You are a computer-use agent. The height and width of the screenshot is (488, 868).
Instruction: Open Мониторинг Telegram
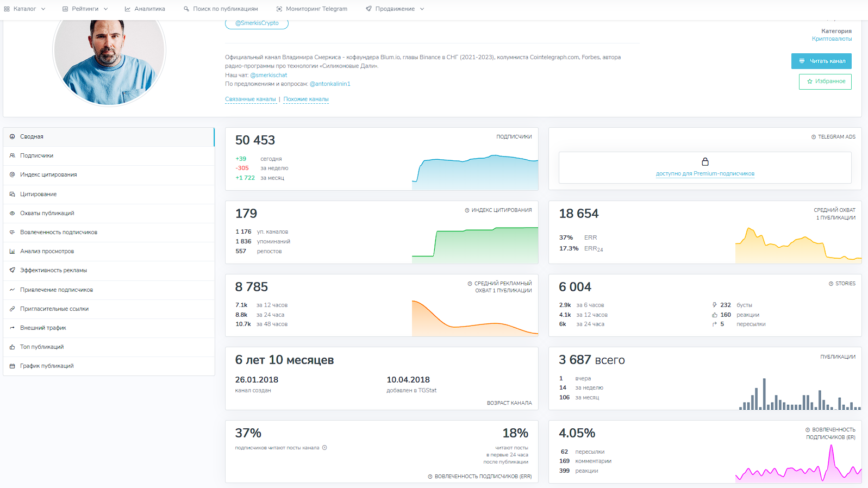click(311, 9)
